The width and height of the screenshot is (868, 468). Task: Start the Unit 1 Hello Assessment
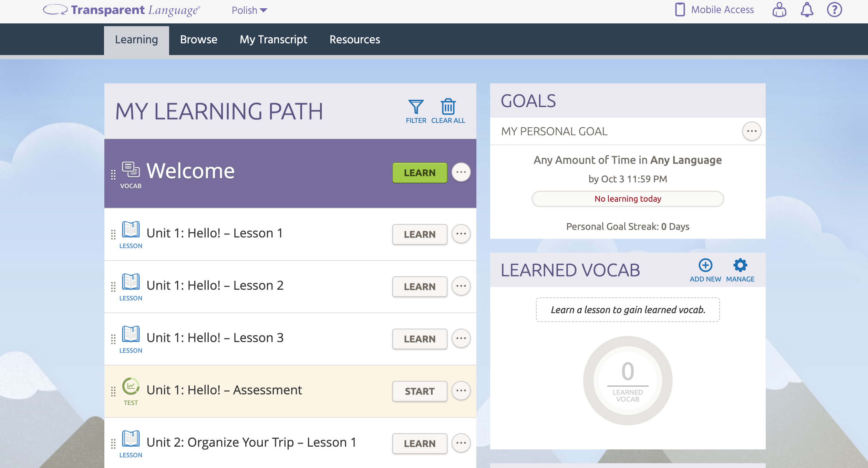click(420, 391)
